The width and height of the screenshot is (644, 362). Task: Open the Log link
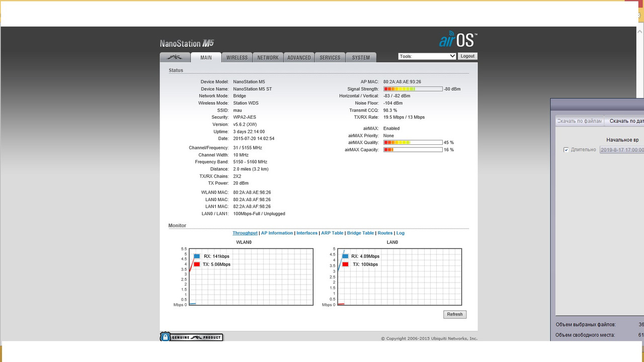(400, 233)
